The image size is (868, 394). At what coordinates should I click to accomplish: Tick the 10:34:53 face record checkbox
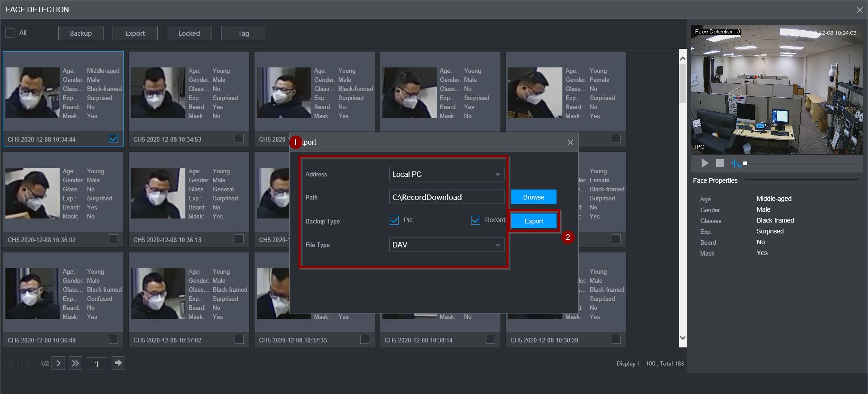[239, 138]
